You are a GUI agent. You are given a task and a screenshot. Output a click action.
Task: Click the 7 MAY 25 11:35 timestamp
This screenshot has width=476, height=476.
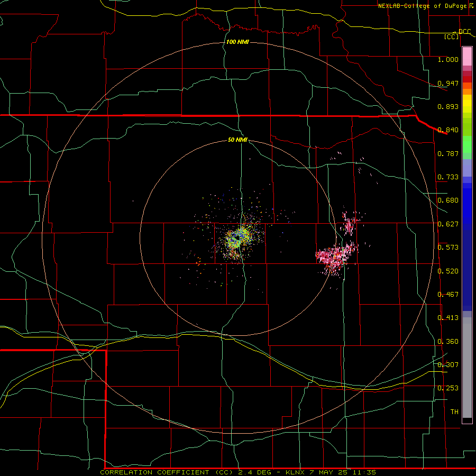[343, 472]
